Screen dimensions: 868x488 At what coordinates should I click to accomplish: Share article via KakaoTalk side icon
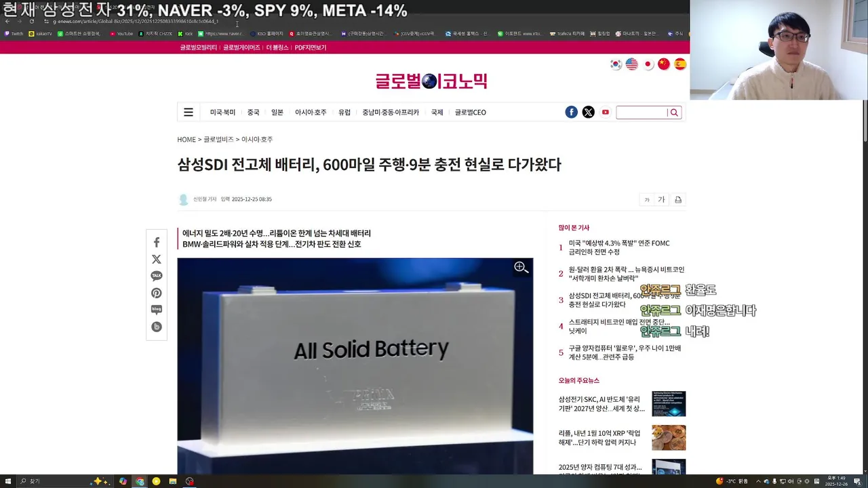(157, 277)
